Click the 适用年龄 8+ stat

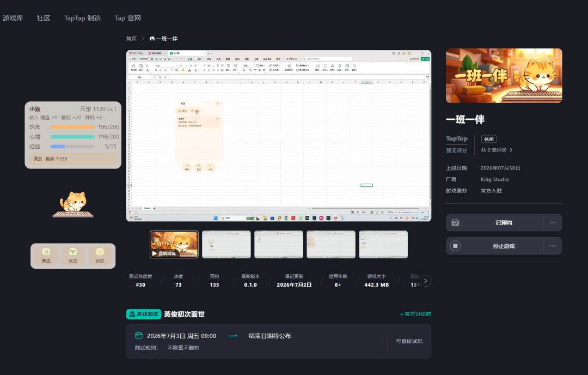tap(338, 280)
